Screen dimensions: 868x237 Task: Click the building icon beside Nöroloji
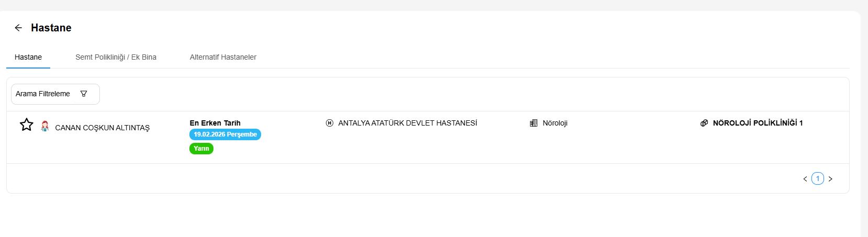[534, 123]
